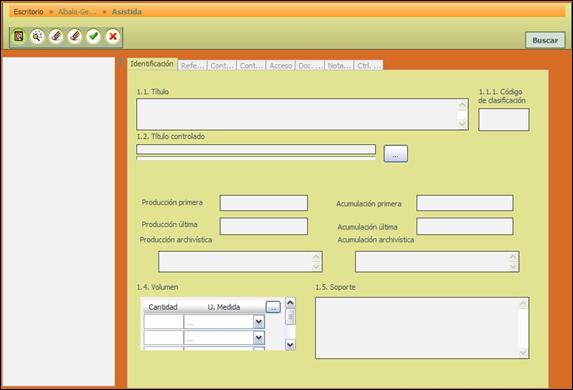Confirm with the green checkmark icon
Viewport: 573px width, 390px height.
click(x=94, y=36)
